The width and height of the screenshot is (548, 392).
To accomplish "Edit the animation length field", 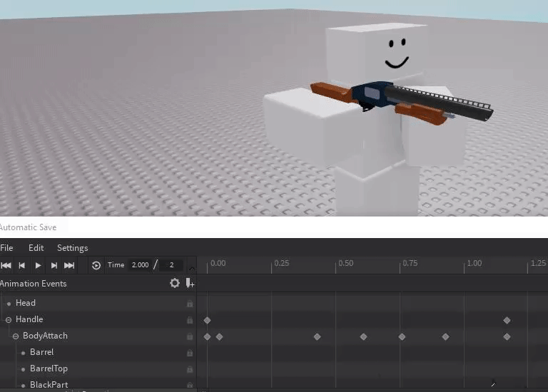I will (x=171, y=265).
